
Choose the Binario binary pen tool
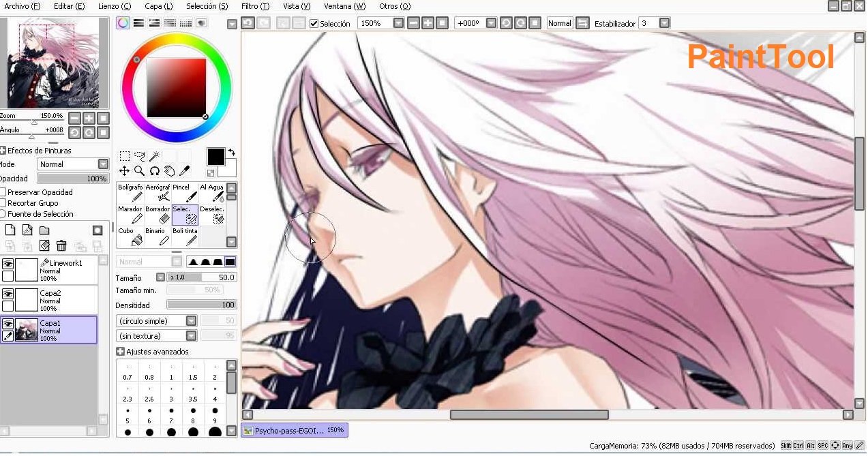158,237
